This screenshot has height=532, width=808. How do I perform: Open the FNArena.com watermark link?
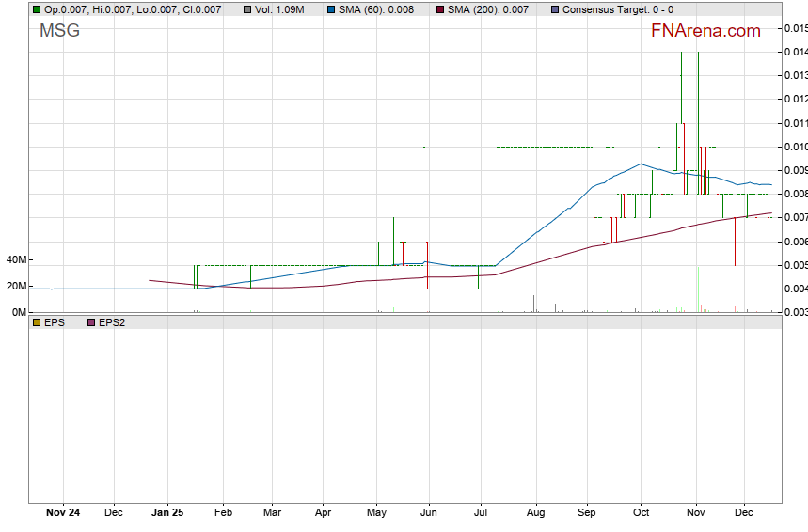pyautogui.click(x=705, y=31)
